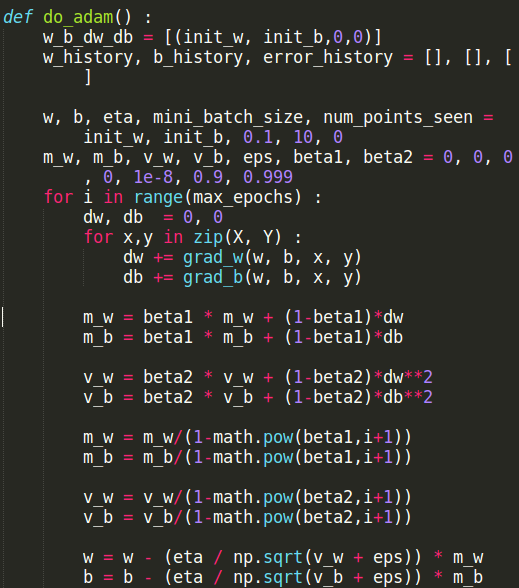Click the error_history variable name
Screen dimensions: 519x588
328,57
